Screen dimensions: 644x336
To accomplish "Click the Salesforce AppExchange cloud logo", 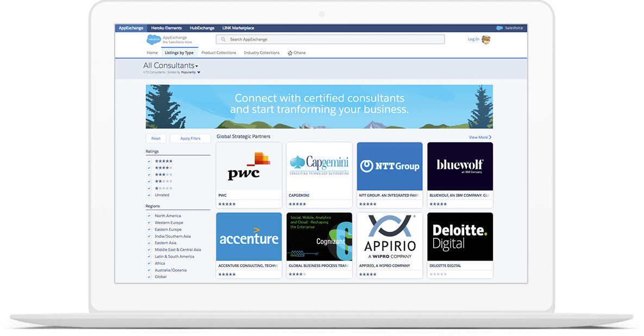I will [x=154, y=39].
